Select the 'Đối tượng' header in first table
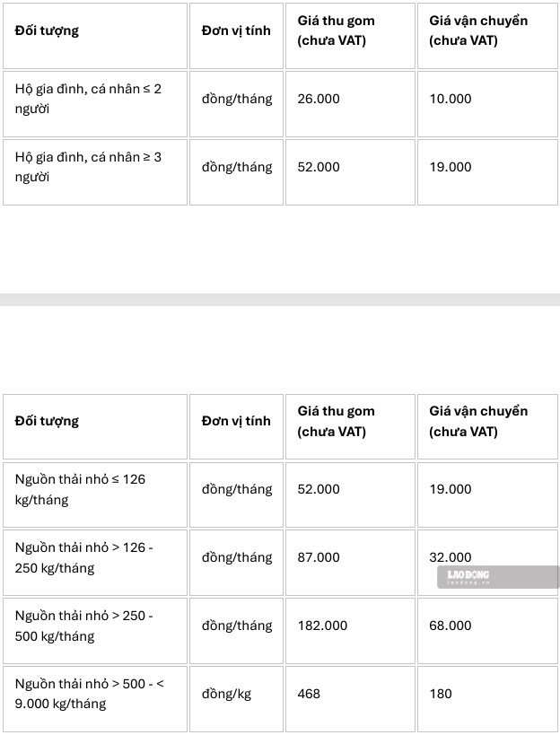This screenshot has width=560, height=735. click(95, 36)
